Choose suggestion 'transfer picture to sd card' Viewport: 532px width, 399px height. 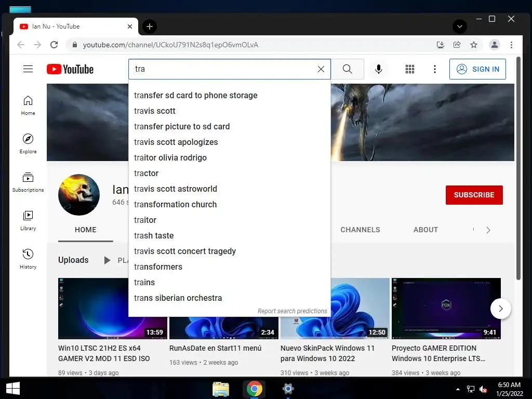pyautogui.click(x=229, y=127)
